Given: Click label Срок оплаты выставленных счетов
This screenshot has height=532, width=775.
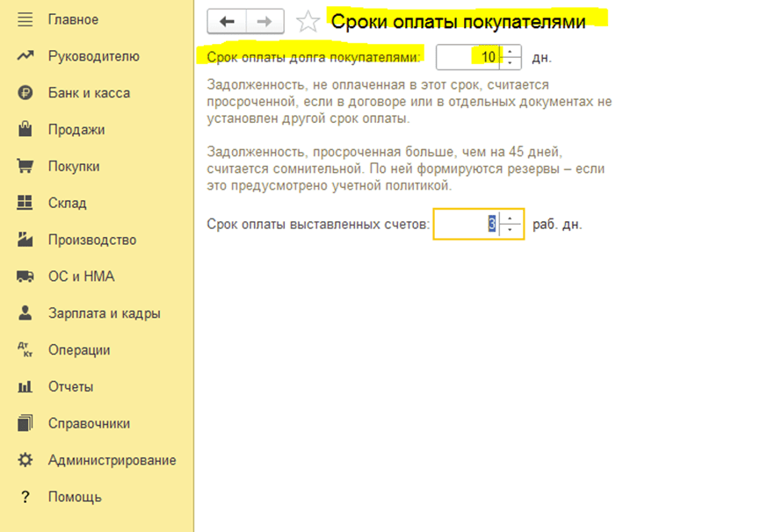Looking at the screenshot, I should [318, 224].
